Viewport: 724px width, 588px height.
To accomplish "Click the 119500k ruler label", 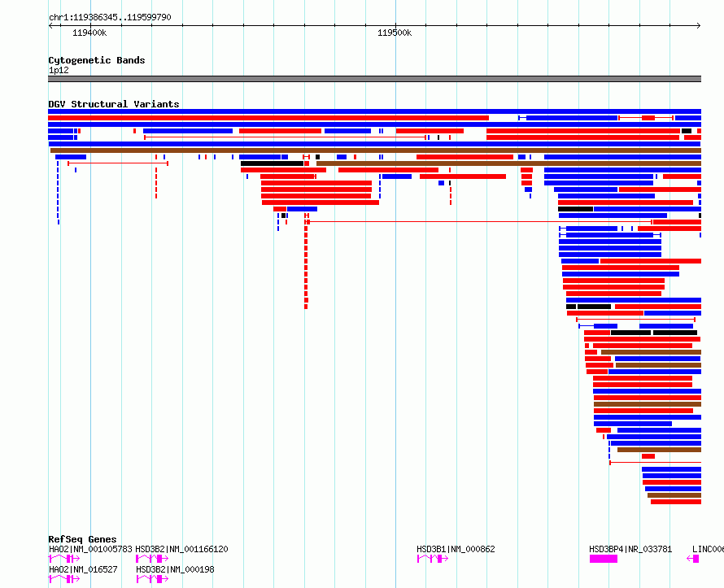I will coord(395,33).
